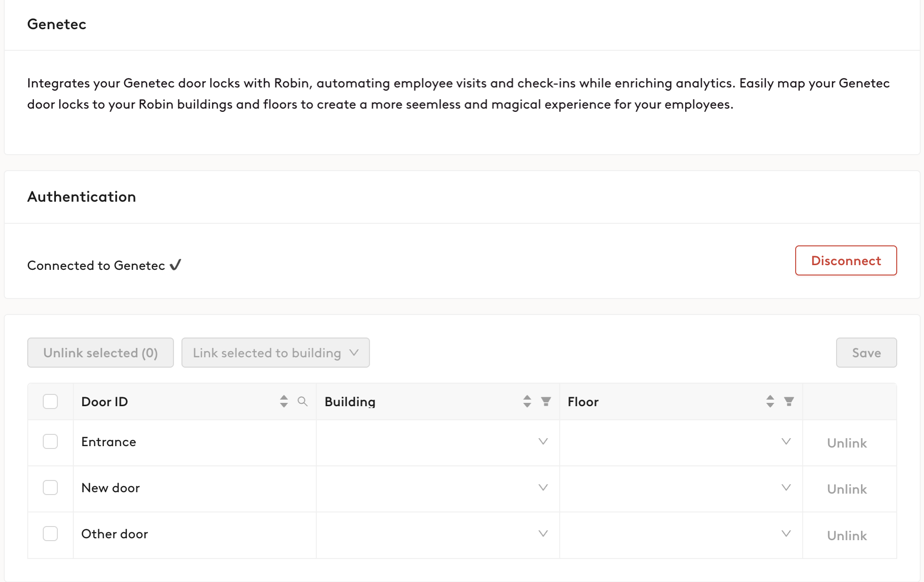Click the Authentication section heading
924x582 pixels.
81,197
